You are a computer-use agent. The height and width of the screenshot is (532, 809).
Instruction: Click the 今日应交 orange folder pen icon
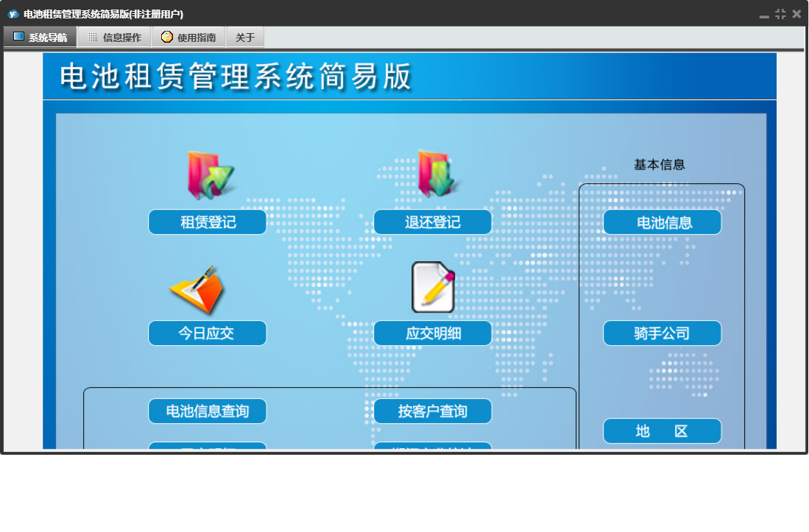point(197,290)
